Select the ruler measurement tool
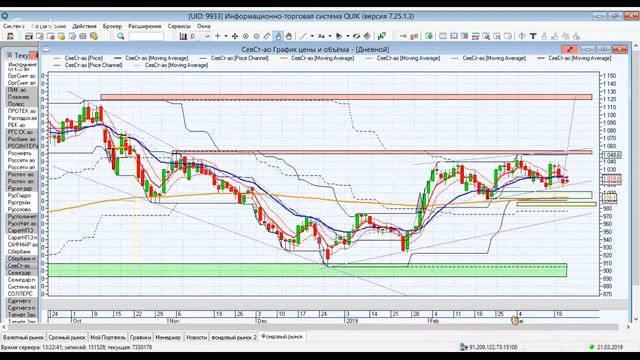 pos(267,36)
